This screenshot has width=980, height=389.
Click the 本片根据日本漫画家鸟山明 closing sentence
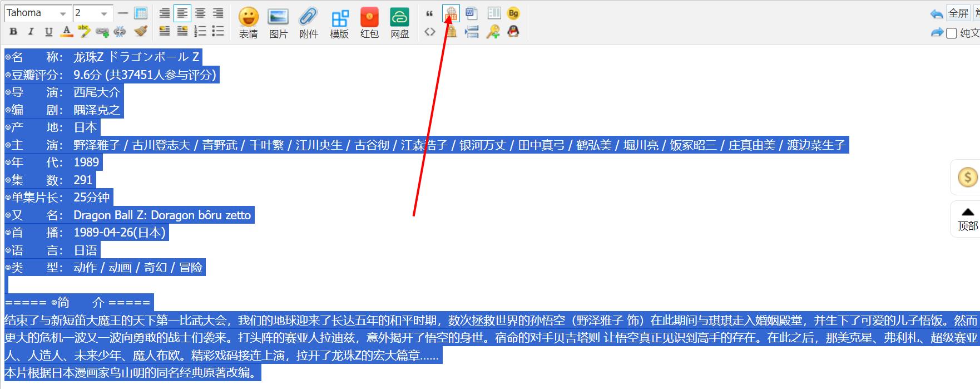pyautogui.click(x=132, y=373)
